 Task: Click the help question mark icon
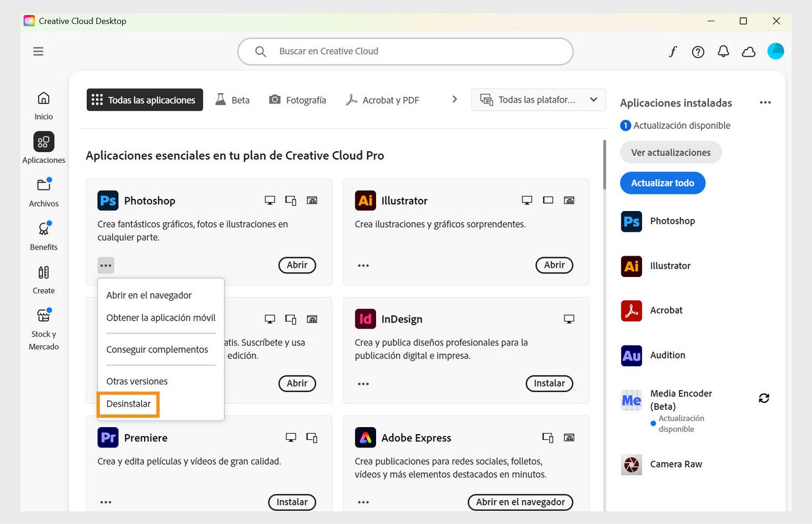click(x=698, y=51)
